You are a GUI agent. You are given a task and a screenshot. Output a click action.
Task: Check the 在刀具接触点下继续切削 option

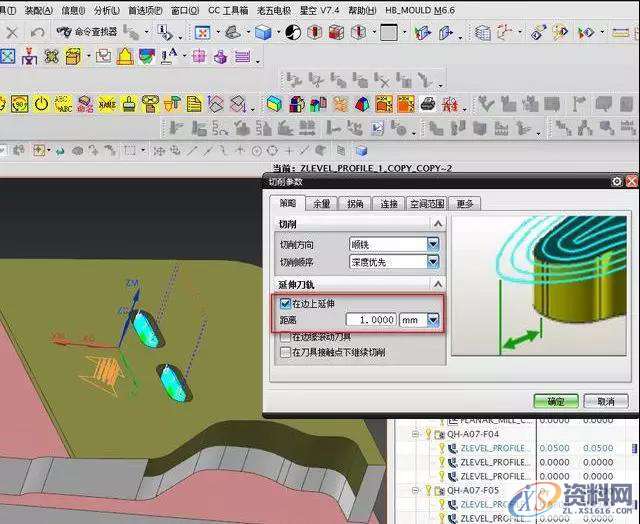[x=286, y=352]
